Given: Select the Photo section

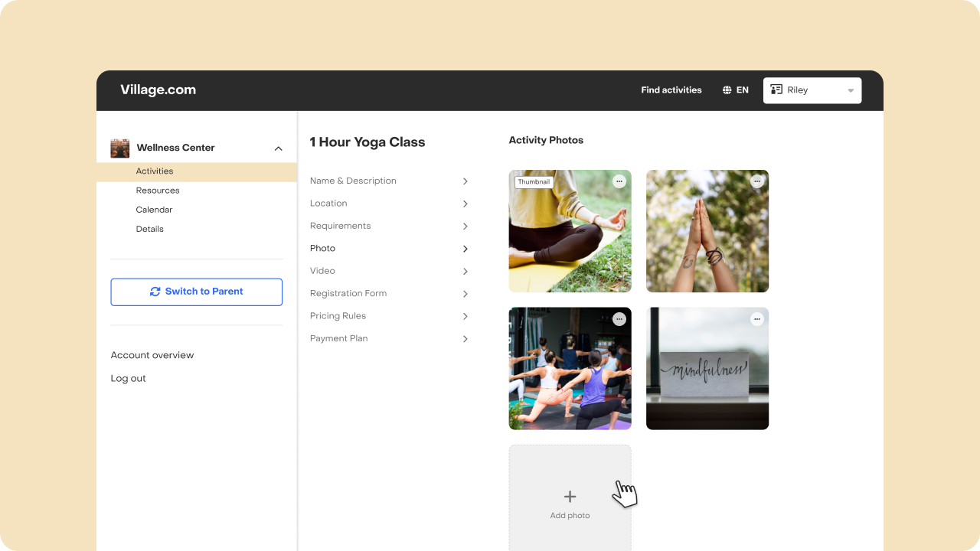Looking at the screenshot, I should (x=390, y=249).
